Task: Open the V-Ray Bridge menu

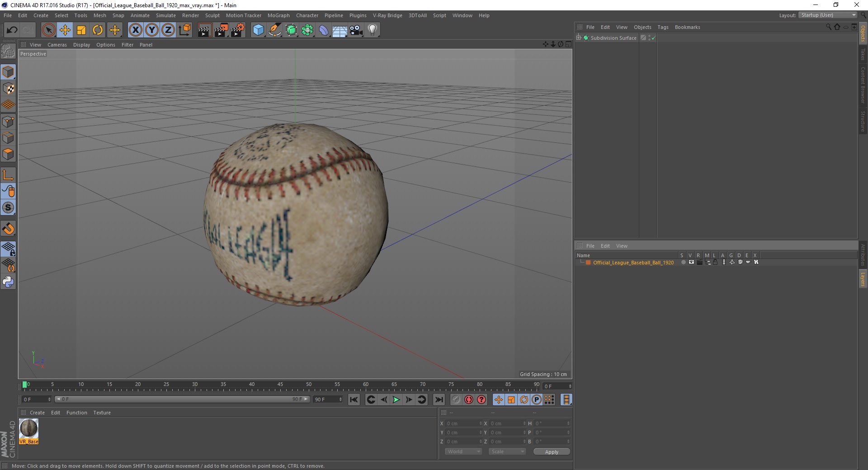Action: [x=387, y=15]
